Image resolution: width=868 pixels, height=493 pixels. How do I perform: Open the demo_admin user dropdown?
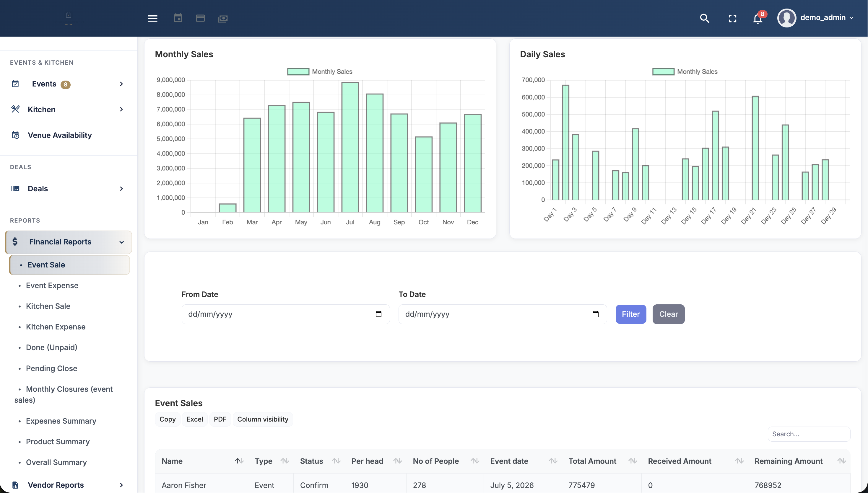point(827,18)
